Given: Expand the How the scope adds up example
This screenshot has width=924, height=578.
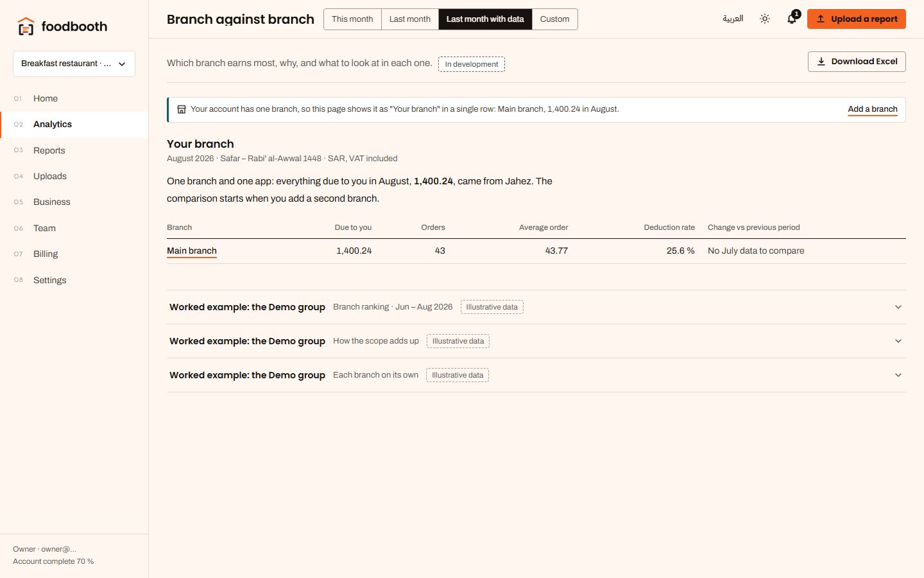Looking at the screenshot, I should point(536,341).
